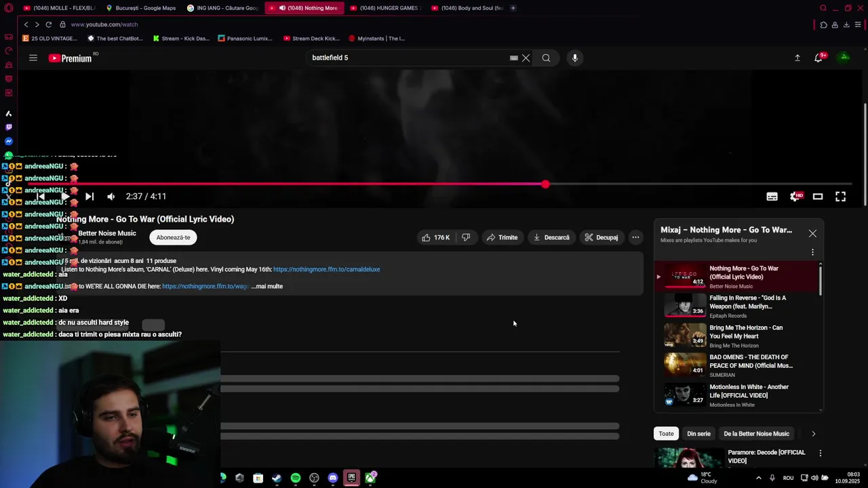Open options for Paramore Decode video

(x=820, y=453)
